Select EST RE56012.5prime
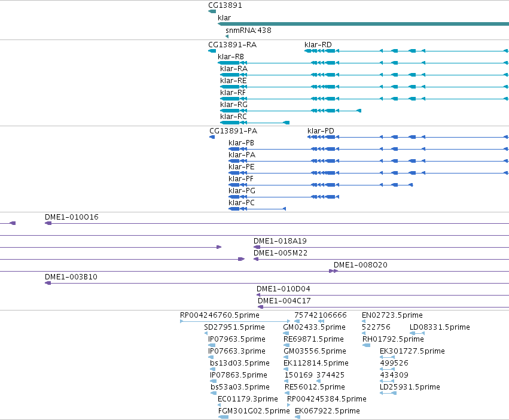The width and height of the screenshot is (509, 420). click(315, 387)
